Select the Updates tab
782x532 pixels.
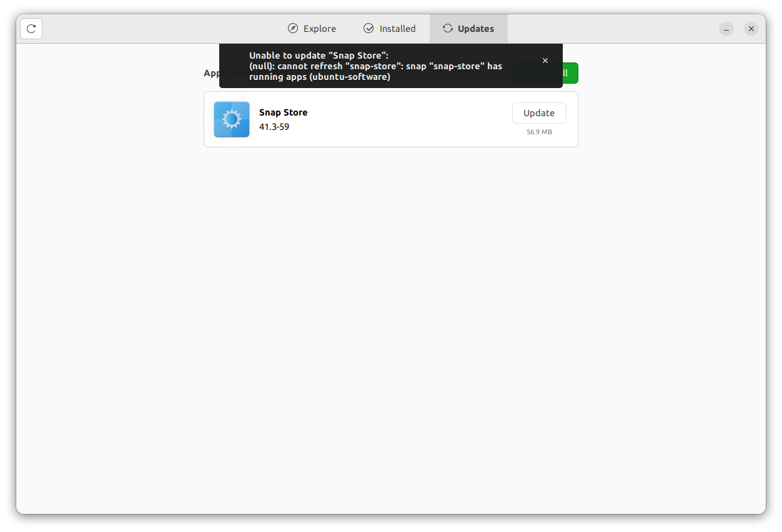[x=468, y=29]
